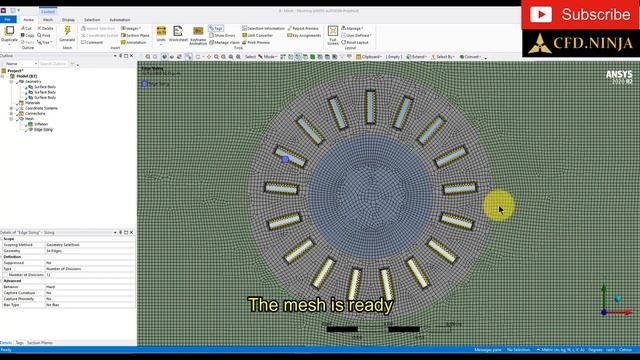Click the Bias Type field No Bias
Viewport: 640px width, 360px height.
click(x=90, y=305)
